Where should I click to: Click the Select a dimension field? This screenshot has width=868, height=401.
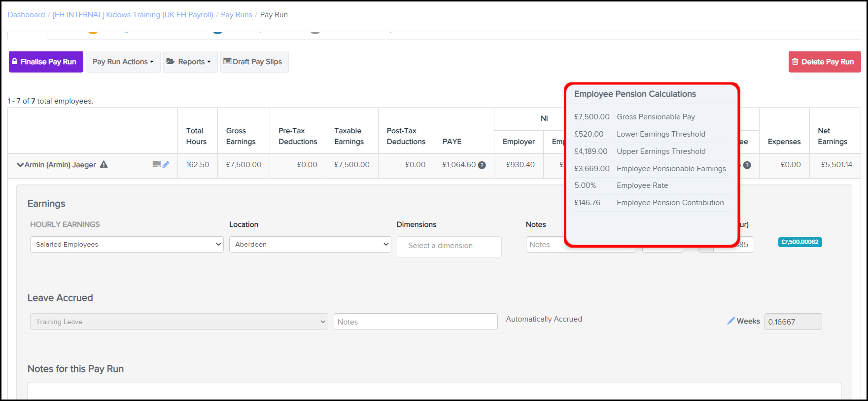449,246
